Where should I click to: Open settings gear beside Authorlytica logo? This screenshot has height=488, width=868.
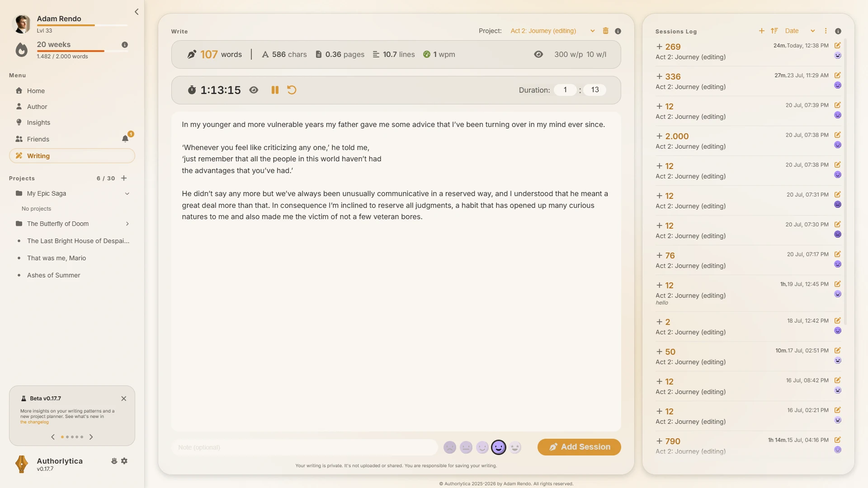(x=124, y=461)
